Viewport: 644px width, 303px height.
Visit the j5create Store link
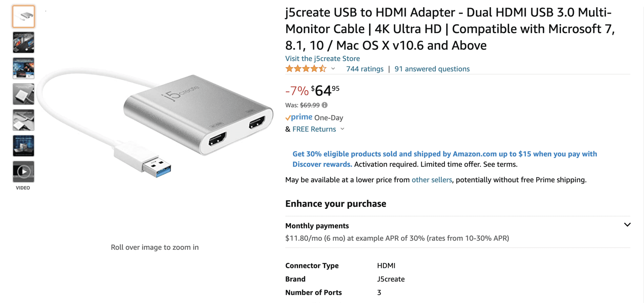(322, 58)
